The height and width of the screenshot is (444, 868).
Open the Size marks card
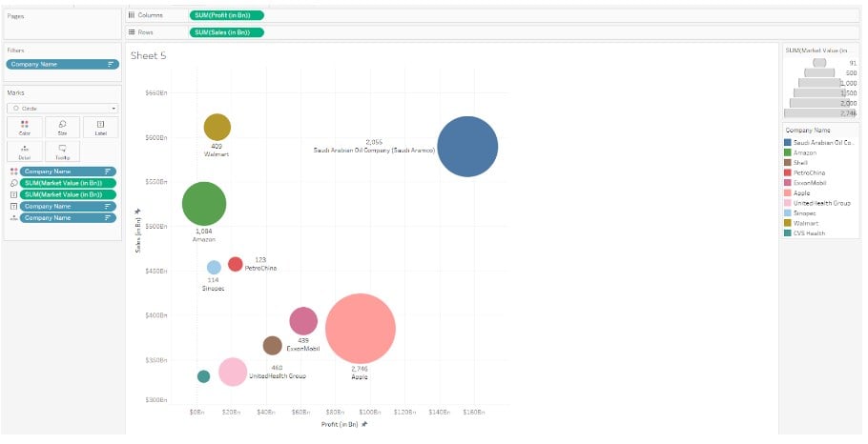coord(62,127)
